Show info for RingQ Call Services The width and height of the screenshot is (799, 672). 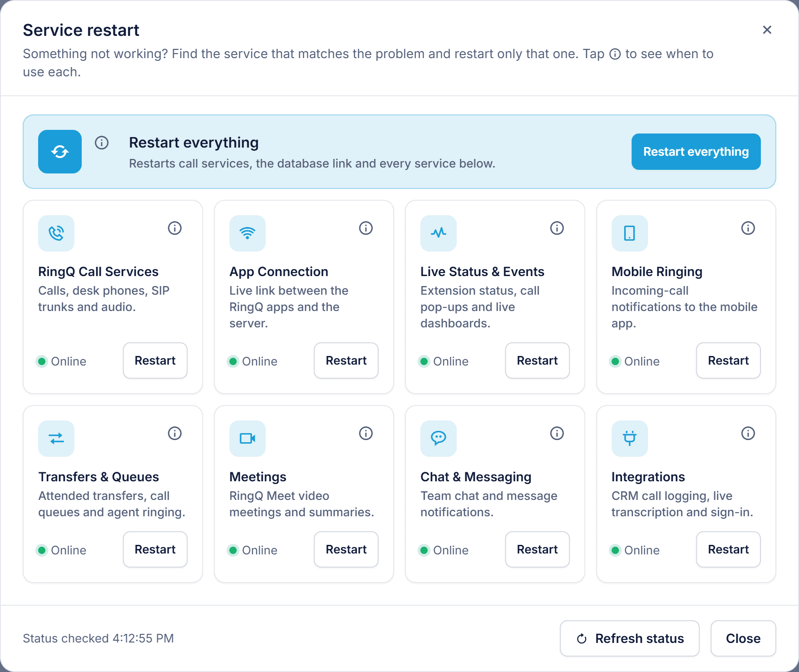175,228
